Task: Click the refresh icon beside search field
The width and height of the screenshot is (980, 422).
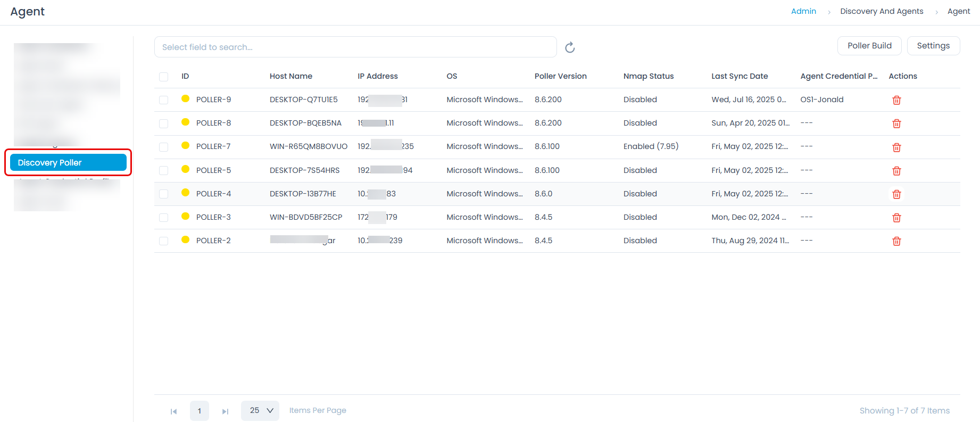Action: click(570, 47)
